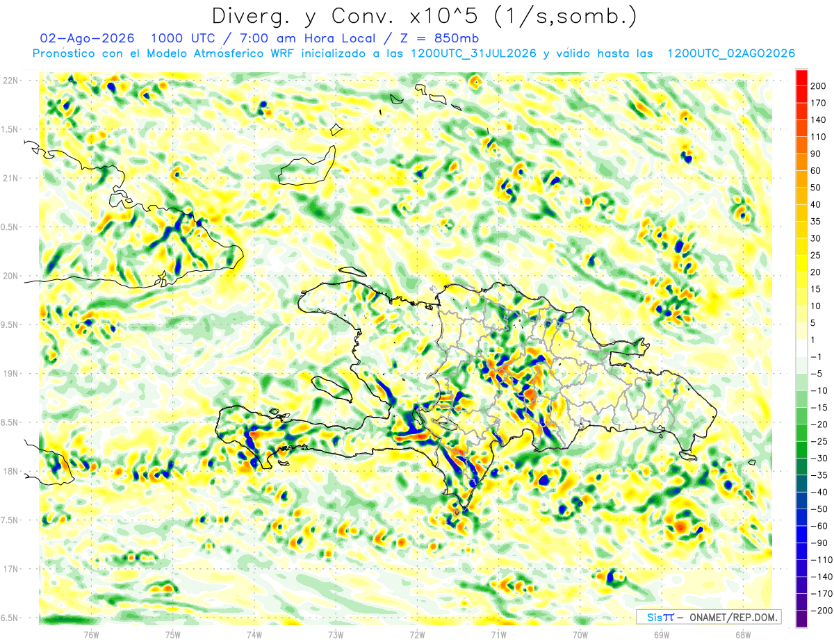The width and height of the screenshot is (834, 644).
Task: Click the positive '10' color scale value
Action: [x=817, y=306]
